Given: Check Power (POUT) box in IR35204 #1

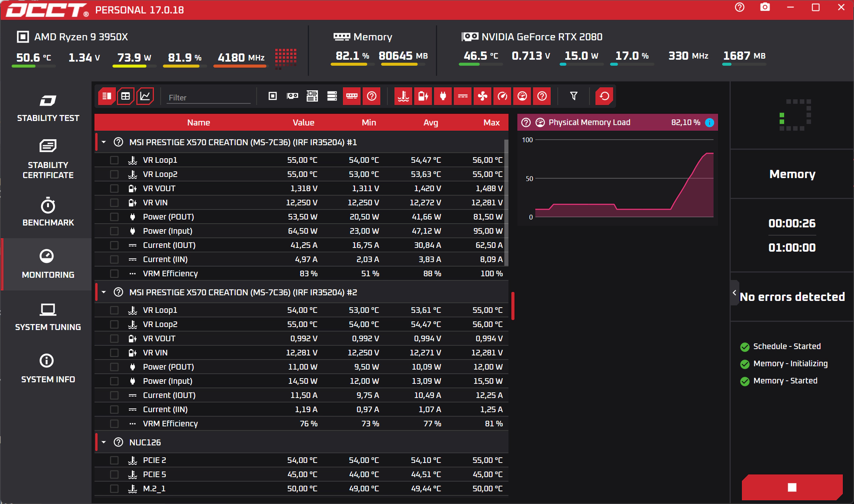Looking at the screenshot, I should [x=114, y=217].
